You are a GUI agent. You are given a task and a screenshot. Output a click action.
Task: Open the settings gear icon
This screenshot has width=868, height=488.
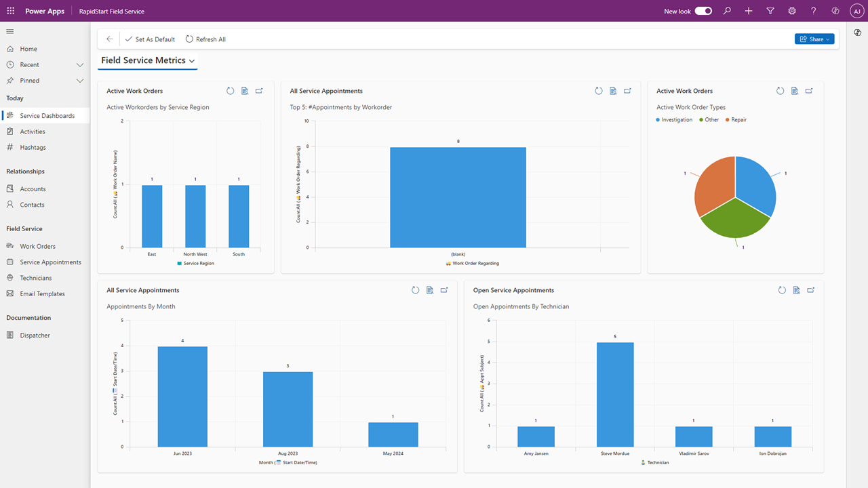click(792, 11)
